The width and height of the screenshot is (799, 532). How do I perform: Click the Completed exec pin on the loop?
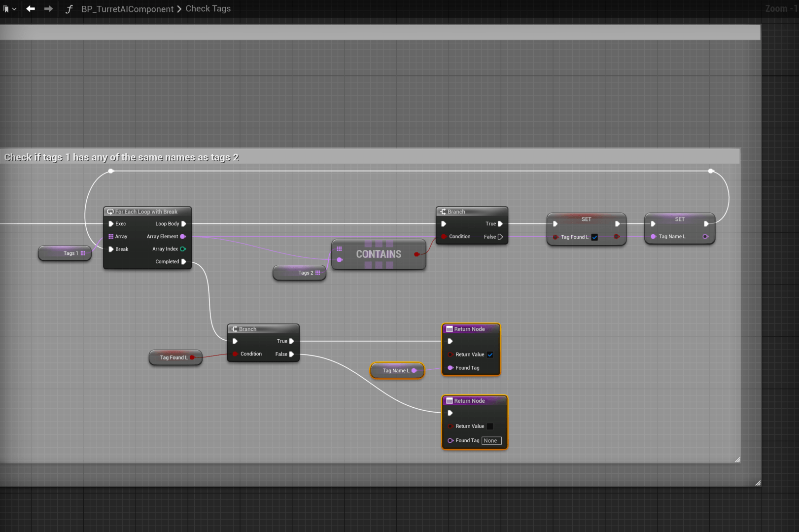pos(184,262)
